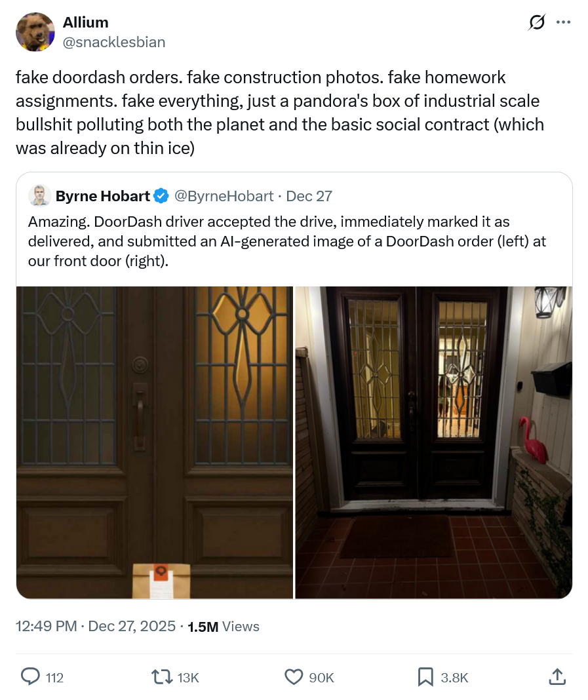Image resolution: width=588 pixels, height=700 pixels.
Task: Open the three-dot more options menu
Action: point(564,22)
